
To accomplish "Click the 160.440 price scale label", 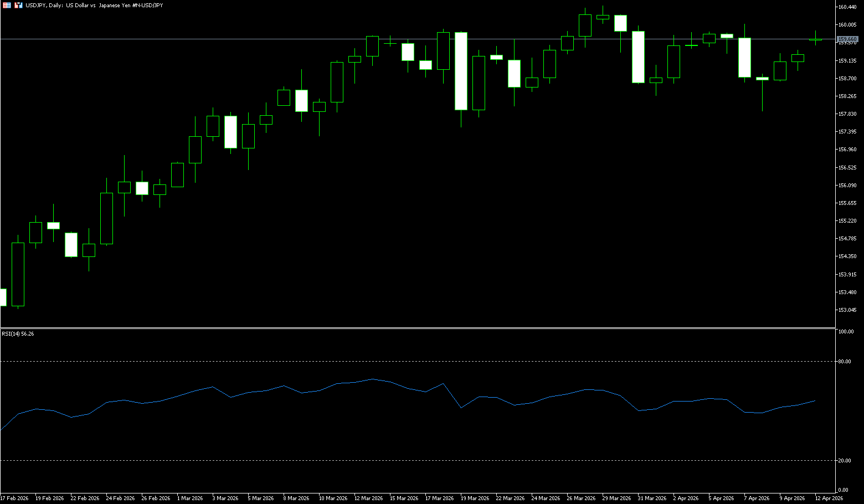I will (847, 7).
